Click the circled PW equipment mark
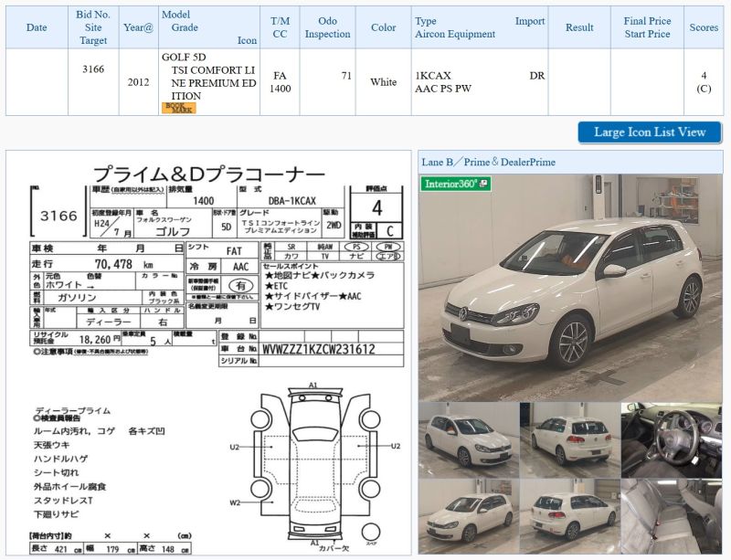The image size is (731, 560). (x=388, y=247)
